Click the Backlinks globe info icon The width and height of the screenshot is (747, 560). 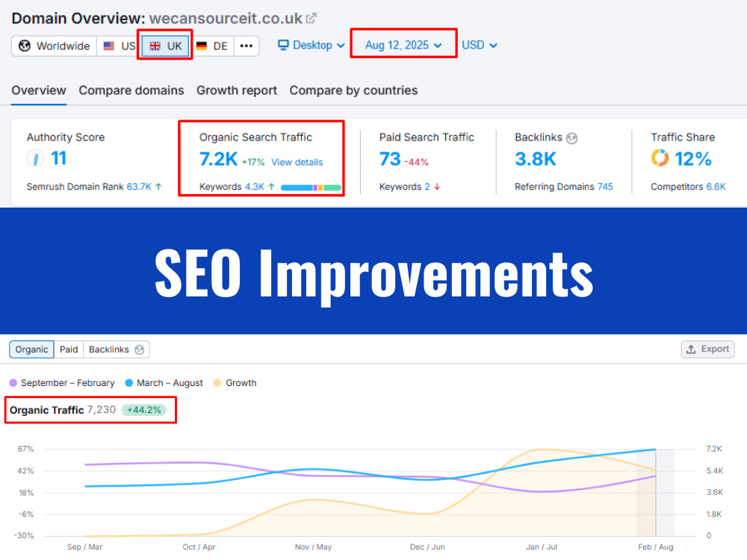pyautogui.click(x=571, y=138)
